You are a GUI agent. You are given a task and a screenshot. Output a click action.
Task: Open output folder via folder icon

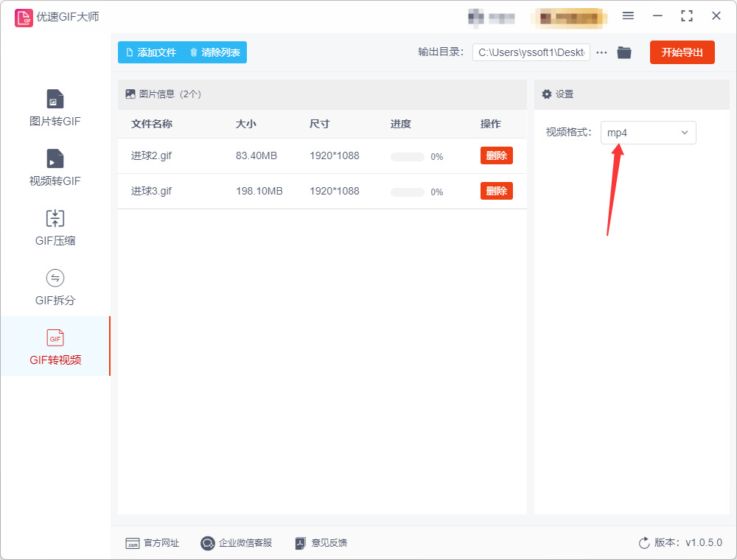624,52
